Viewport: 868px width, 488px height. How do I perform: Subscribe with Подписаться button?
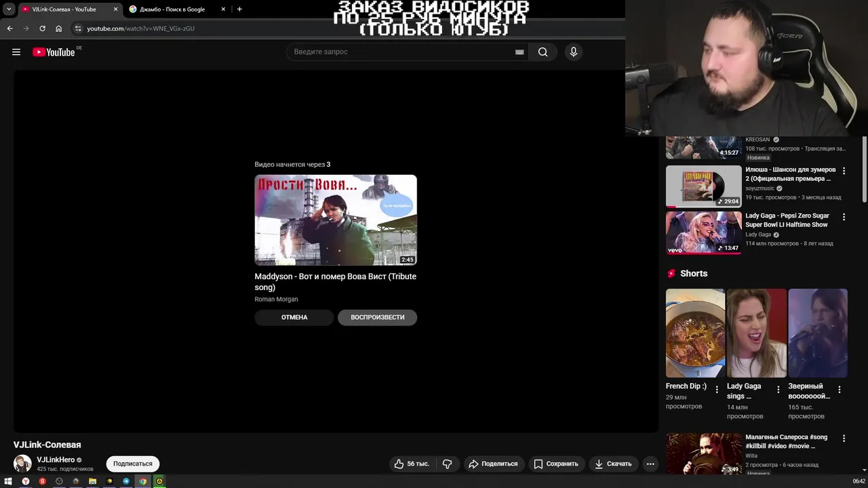[x=132, y=464]
